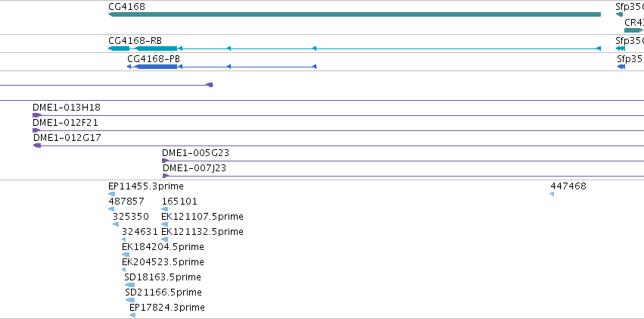Click the DME1-005G23 purple arrow marker

165,161
